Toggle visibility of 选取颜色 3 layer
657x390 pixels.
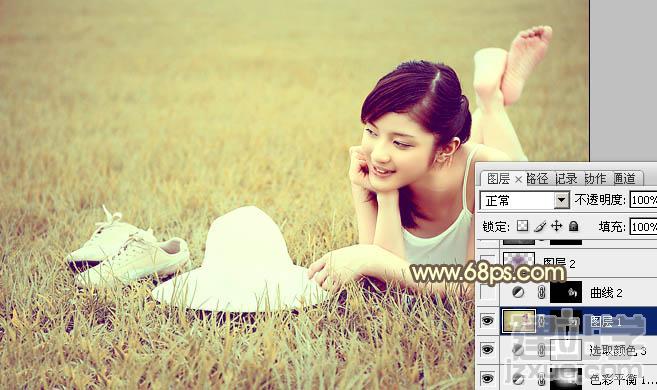(487, 349)
